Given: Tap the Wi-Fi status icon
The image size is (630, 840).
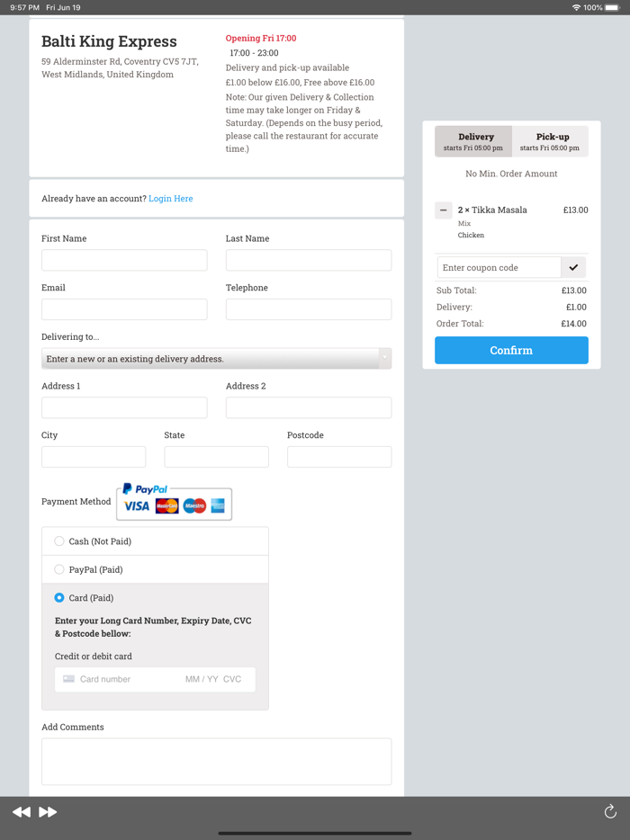Looking at the screenshot, I should (x=576, y=7).
